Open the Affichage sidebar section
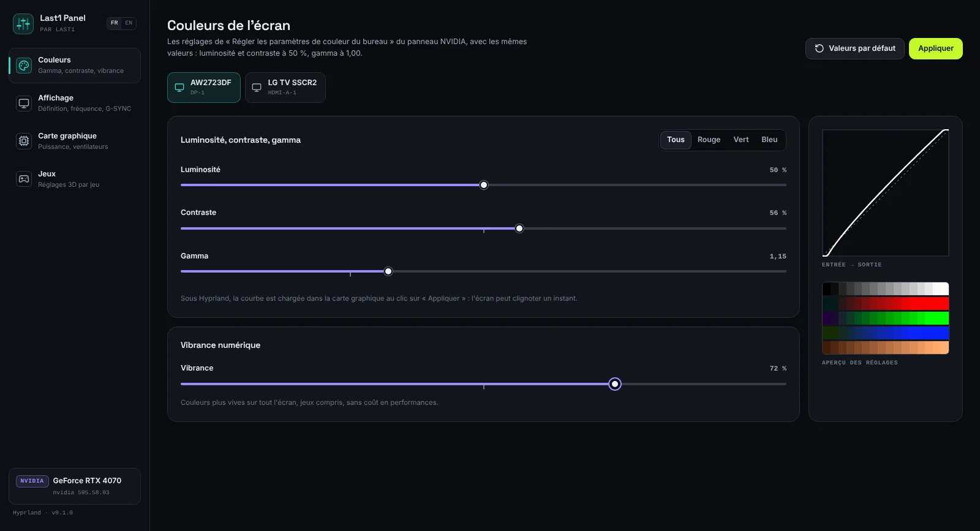The image size is (980, 531). coord(75,104)
